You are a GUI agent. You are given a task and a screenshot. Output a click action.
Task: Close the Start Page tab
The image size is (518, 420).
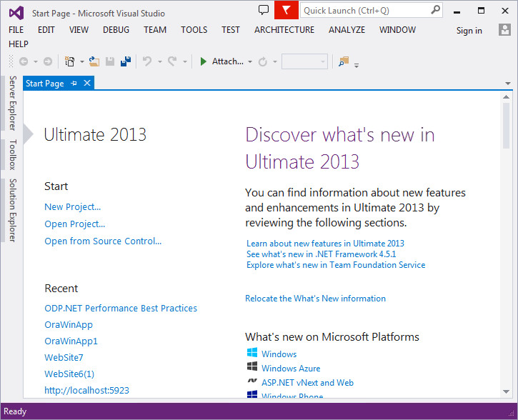(87, 83)
